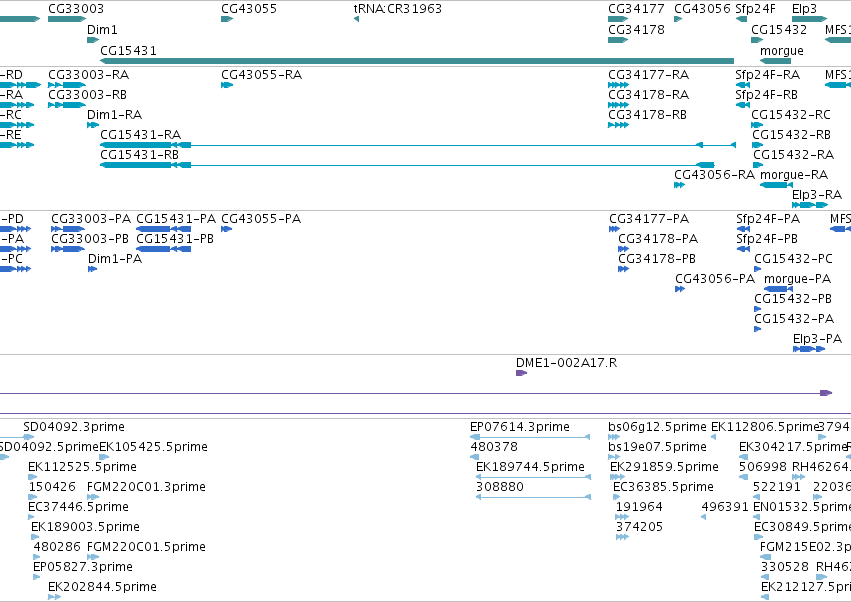Click the CG15431-RB transcript label

tap(139, 154)
